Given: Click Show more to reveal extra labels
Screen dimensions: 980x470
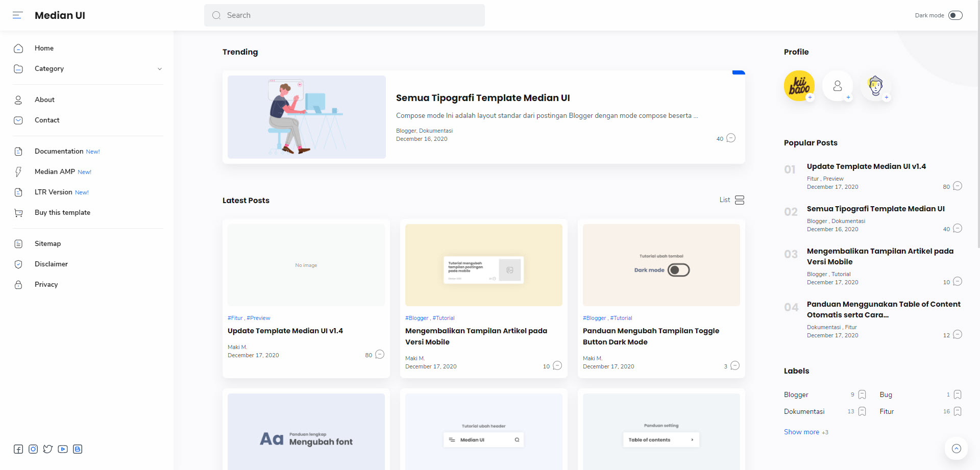Looking at the screenshot, I should 801,432.
